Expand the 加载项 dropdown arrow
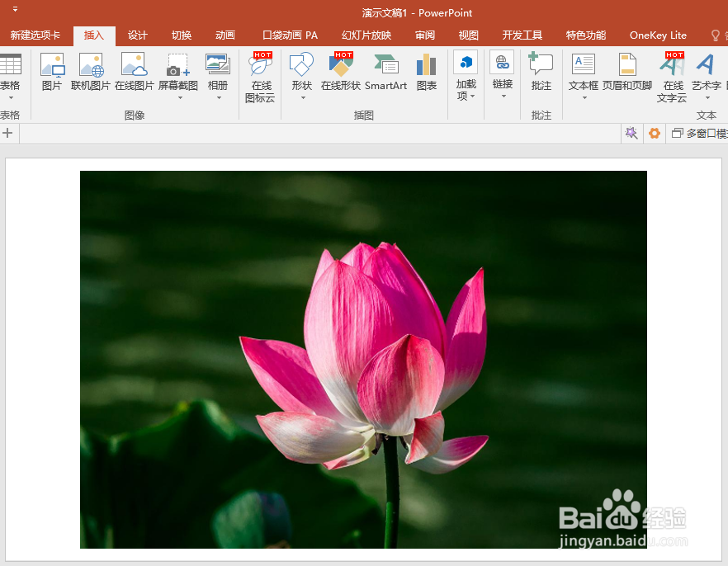728x566 pixels. point(473,96)
